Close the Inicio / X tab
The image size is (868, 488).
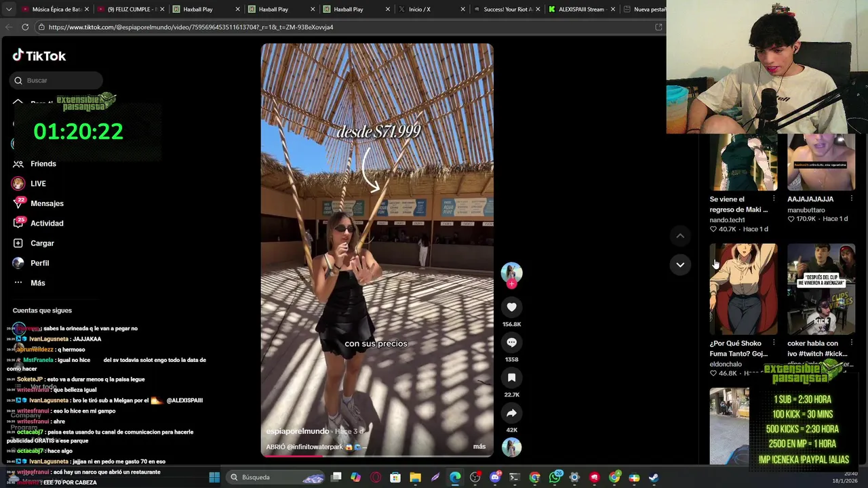(x=462, y=9)
